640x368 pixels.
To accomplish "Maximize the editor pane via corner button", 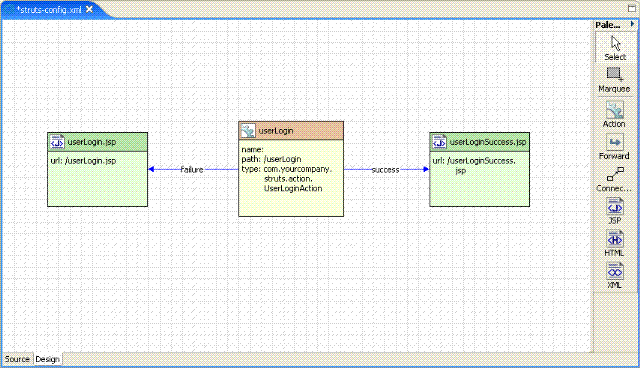I will pyautogui.click(x=632, y=8).
